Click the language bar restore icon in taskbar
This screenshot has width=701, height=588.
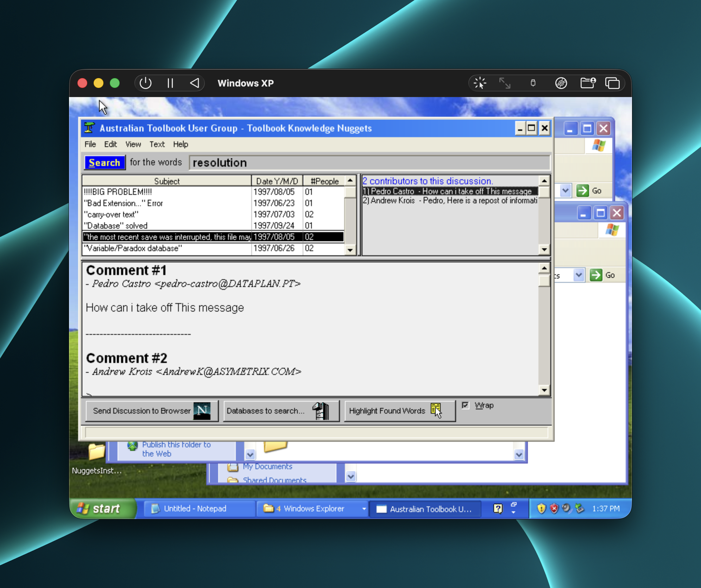(x=513, y=504)
